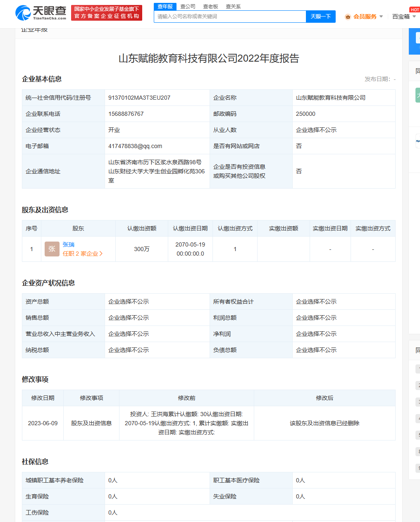Click the blue panel tab on right edge
This screenshot has height=522, width=420.
(416, 41)
